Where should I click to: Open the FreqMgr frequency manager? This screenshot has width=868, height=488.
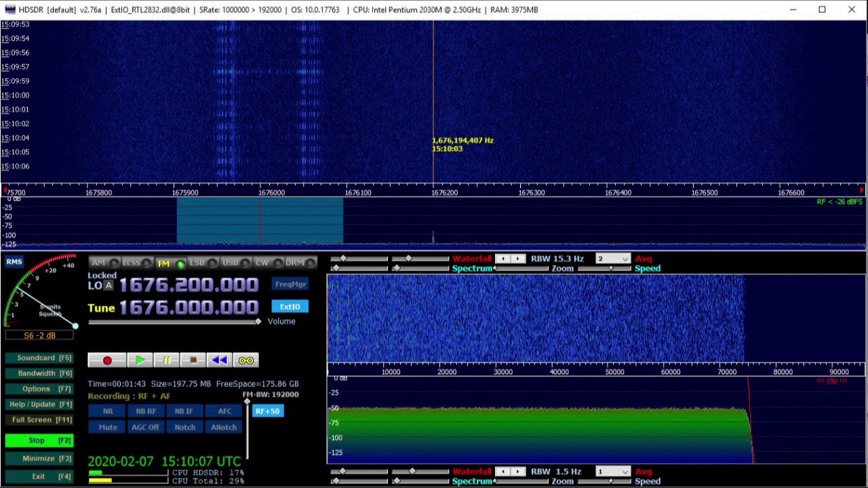(290, 285)
